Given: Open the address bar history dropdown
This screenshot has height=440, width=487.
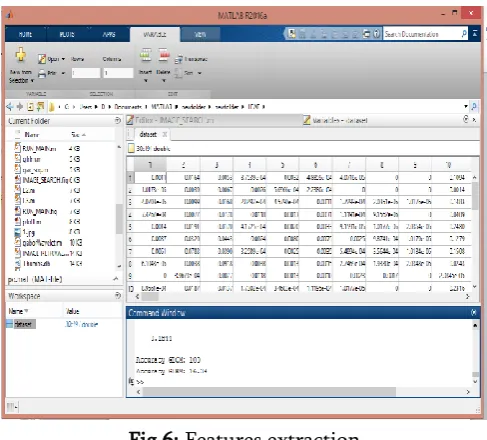Looking at the screenshot, I should [466, 107].
